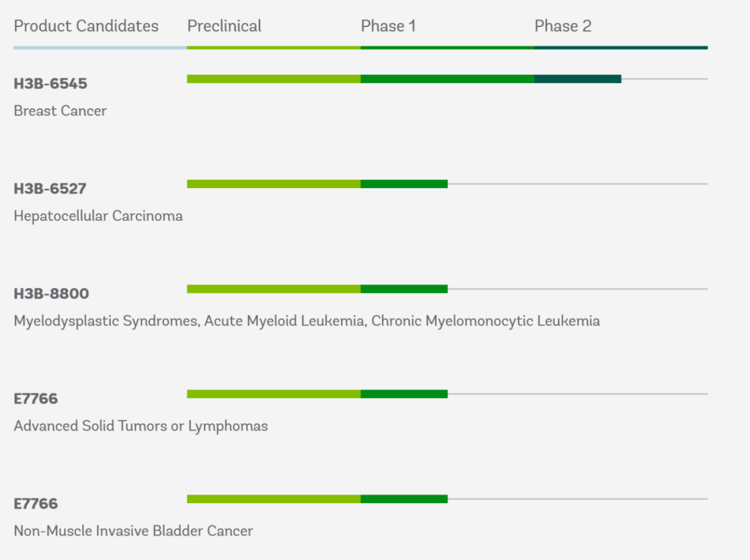Click Advanced Solid Tumors or Lymphomas text

[140, 426]
